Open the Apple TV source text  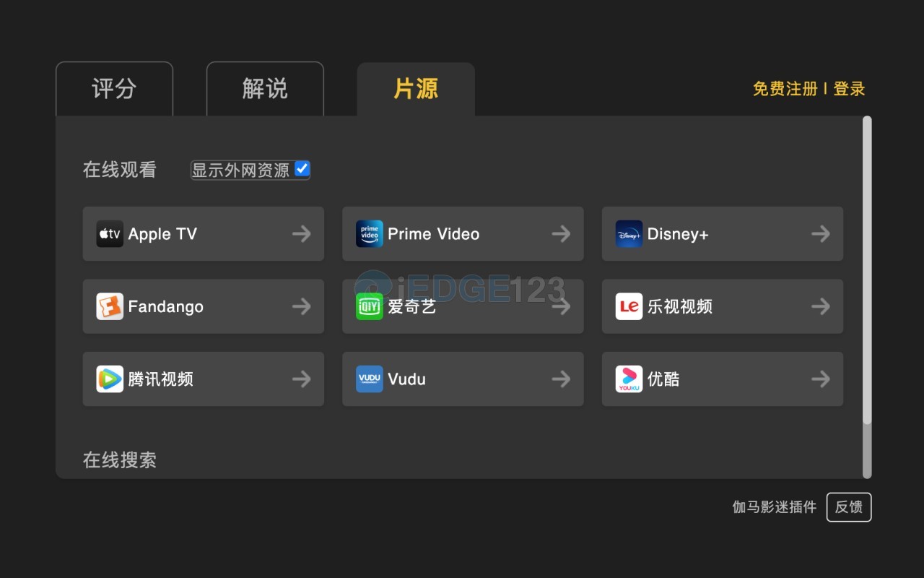click(x=162, y=234)
